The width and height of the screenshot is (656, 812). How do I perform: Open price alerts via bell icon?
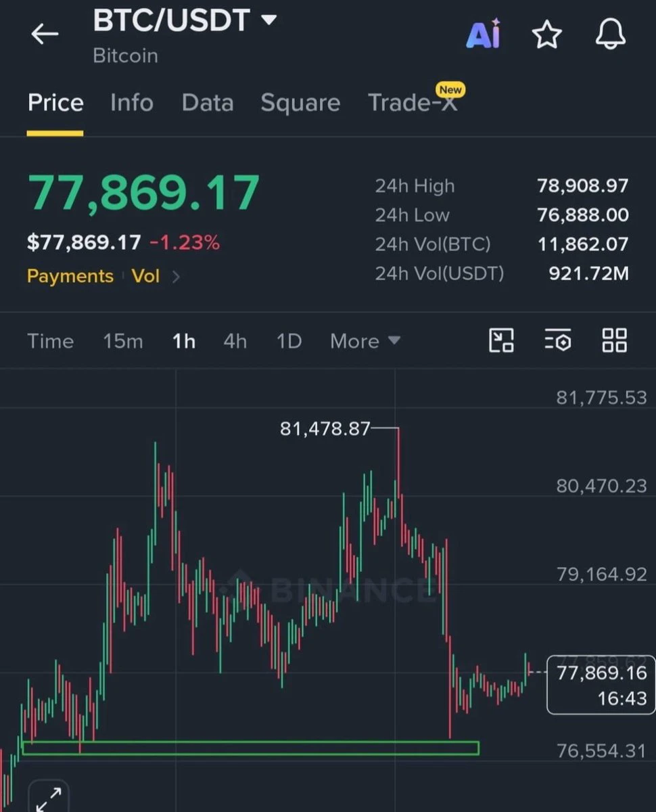(610, 34)
